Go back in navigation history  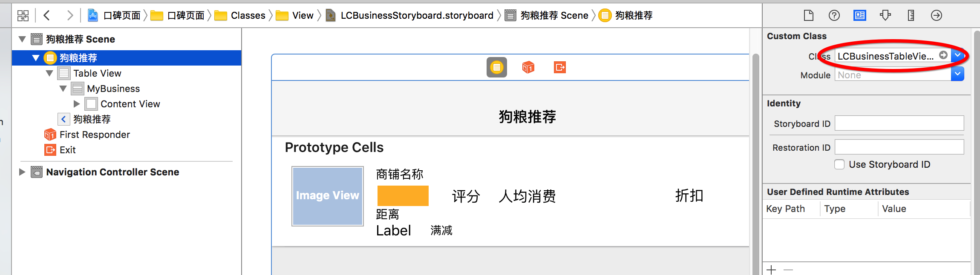(47, 16)
